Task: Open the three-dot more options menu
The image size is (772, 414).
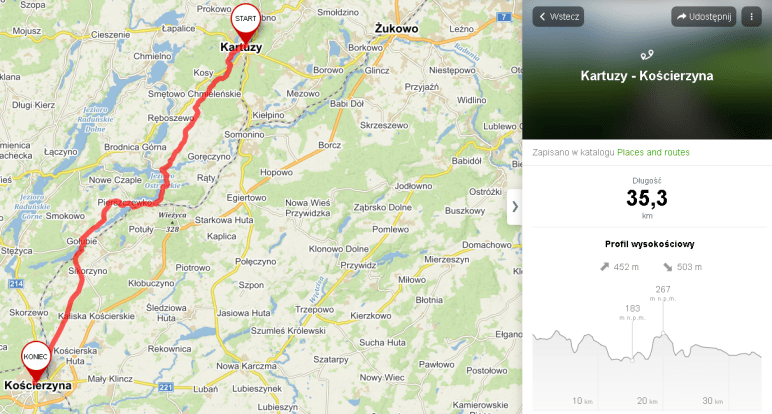Action: click(751, 17)
